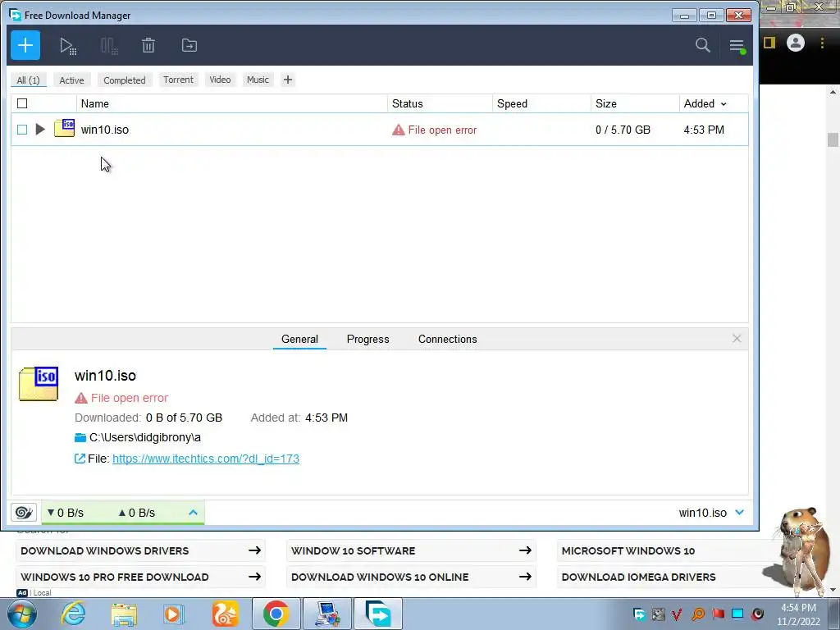Click the Added column sort dropdown arrow
The image size is (840, 630).
(724, 104)
